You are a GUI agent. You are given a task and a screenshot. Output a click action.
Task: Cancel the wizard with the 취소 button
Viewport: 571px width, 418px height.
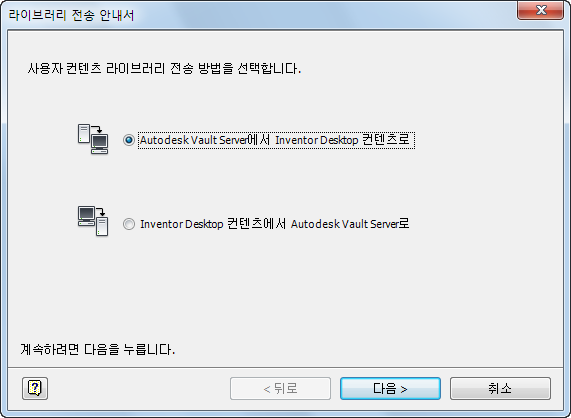coord(500,389)
